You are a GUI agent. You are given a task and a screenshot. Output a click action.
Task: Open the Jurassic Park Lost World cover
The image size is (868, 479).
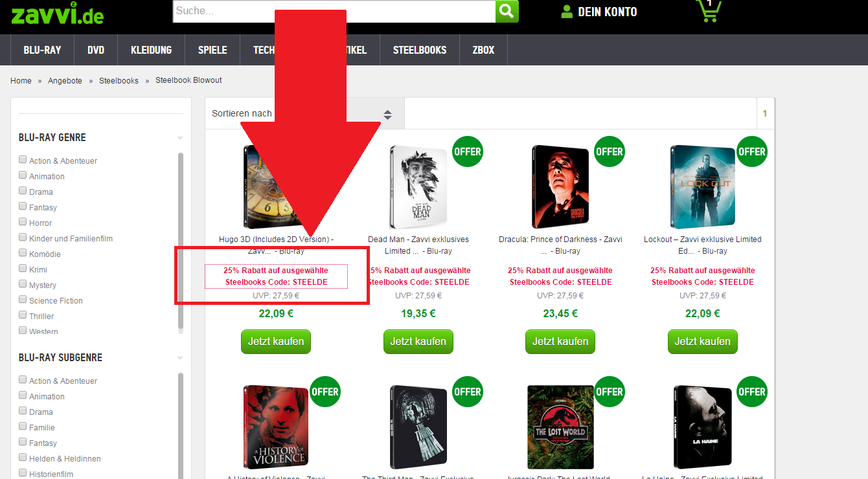coord(560,427)
